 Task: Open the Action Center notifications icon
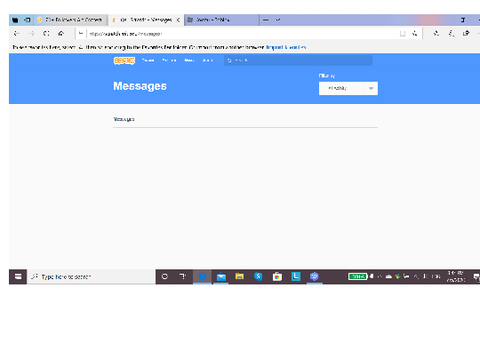click(x=476, y=277)
